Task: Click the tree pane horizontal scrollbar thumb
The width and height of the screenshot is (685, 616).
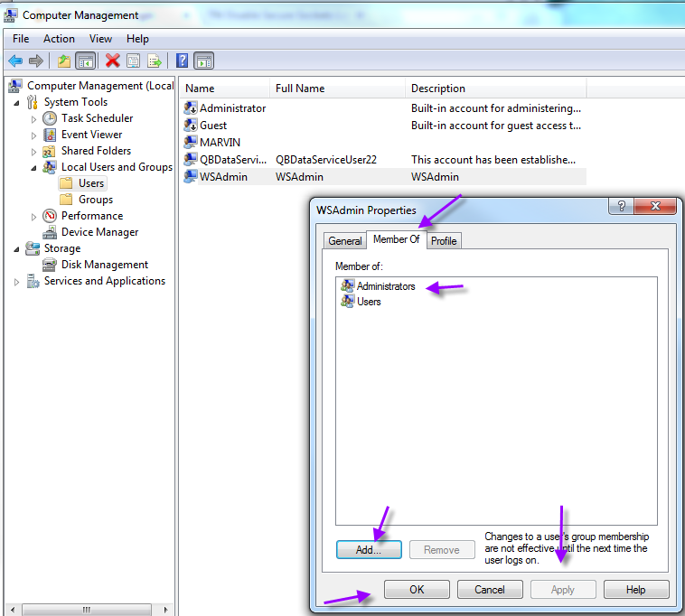Action: coord(87,610)
